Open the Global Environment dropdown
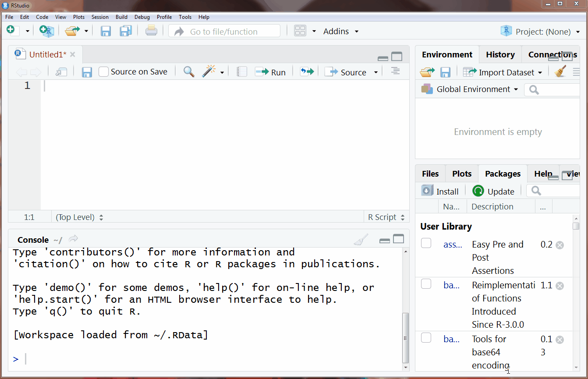Viewport: 588px width, 379px height. [x=470, y=89]
